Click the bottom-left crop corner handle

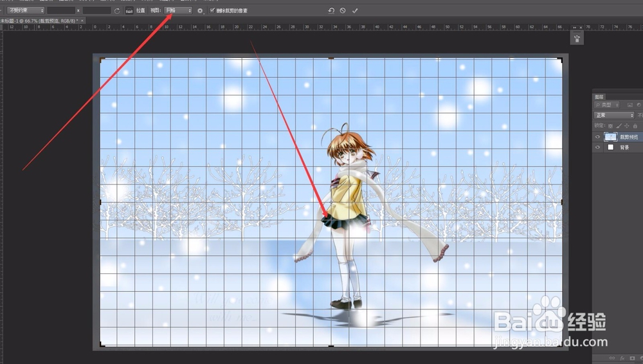click(x=102, y=345)
